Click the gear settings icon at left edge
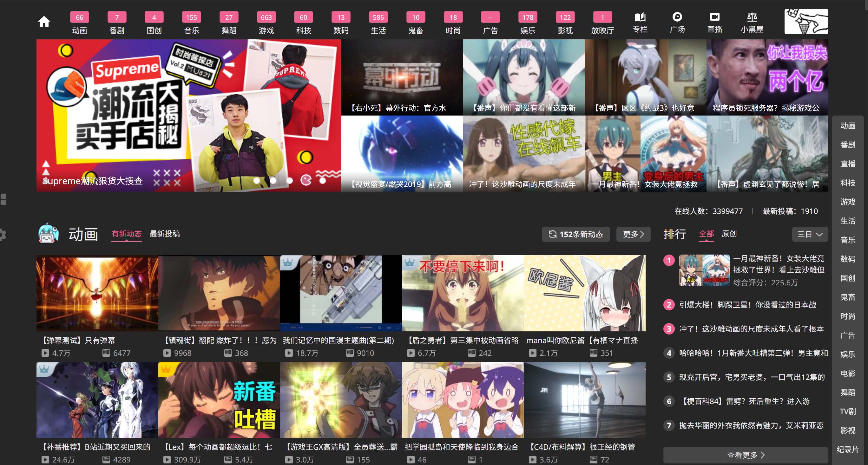868x465 pixels. point(3,235)
